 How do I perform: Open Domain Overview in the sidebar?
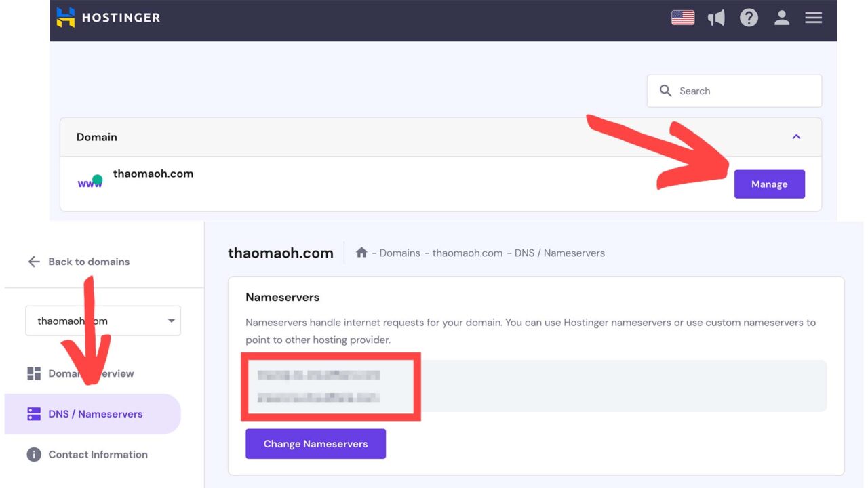[90, 373]
